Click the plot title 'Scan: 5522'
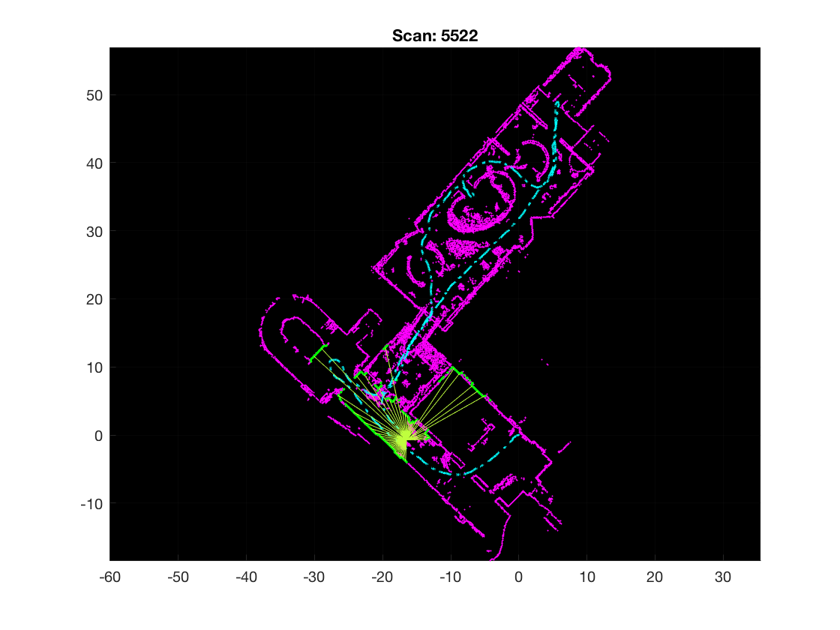Viewport: 840px width, 630px height. click(434, 36)
